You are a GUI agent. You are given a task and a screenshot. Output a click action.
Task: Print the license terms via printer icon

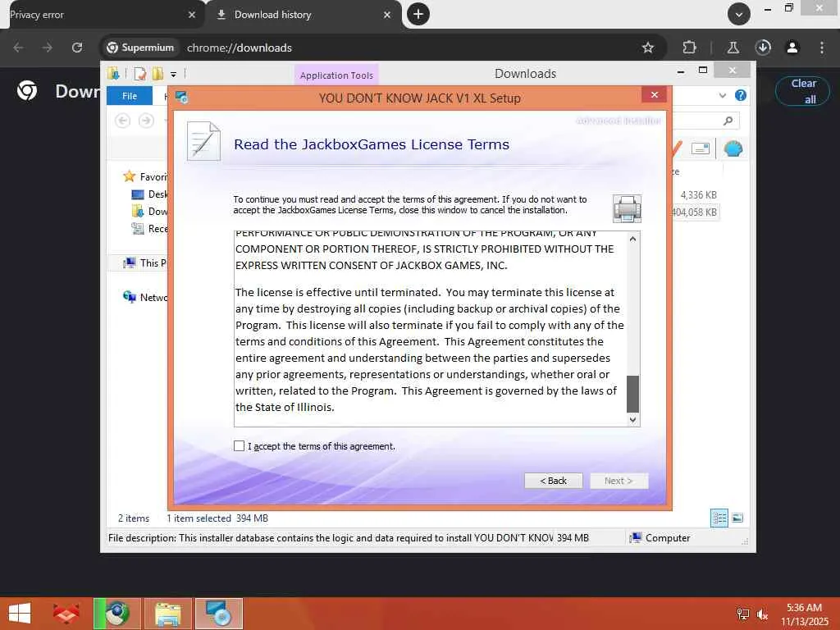tap(627, 208)
